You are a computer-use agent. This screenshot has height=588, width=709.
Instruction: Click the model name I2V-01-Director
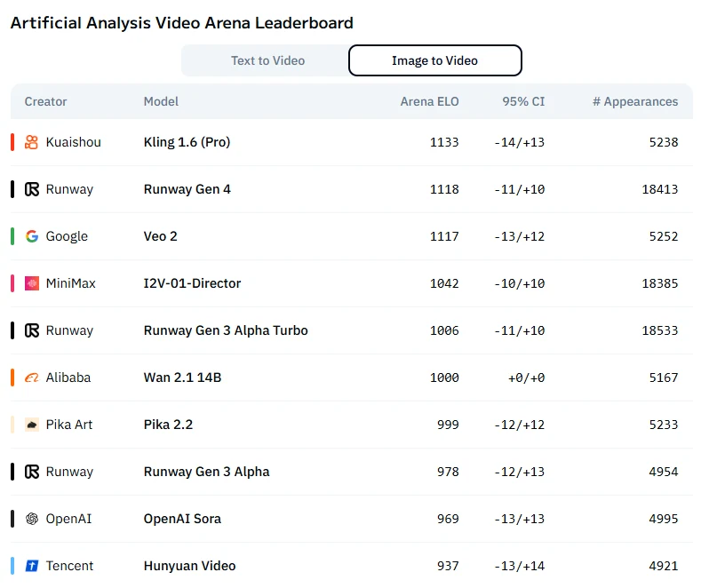(192, 283)
